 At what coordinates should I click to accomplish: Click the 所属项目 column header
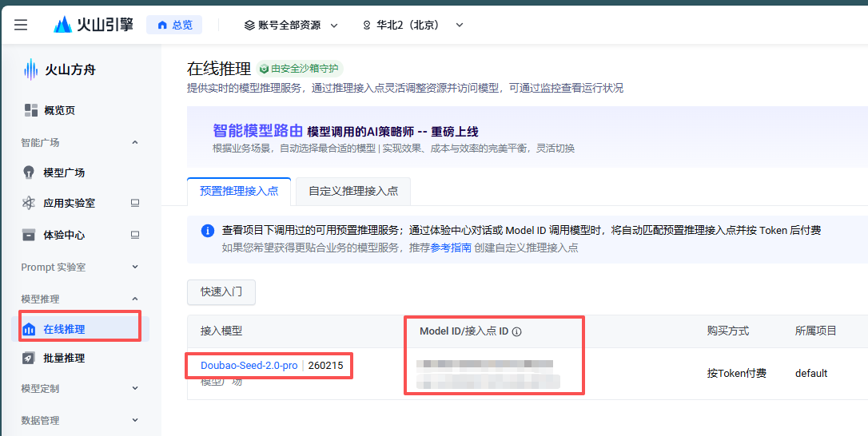tap(815, 331)
